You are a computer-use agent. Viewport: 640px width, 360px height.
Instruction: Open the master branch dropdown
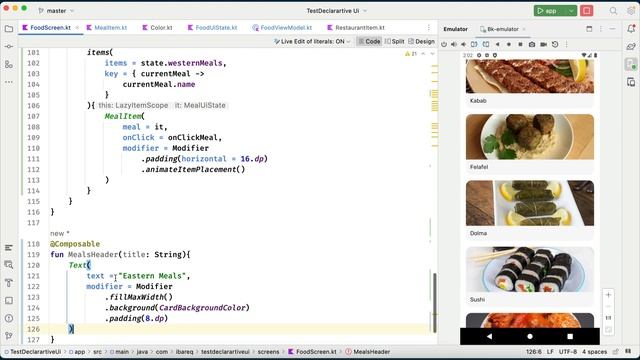56,11
